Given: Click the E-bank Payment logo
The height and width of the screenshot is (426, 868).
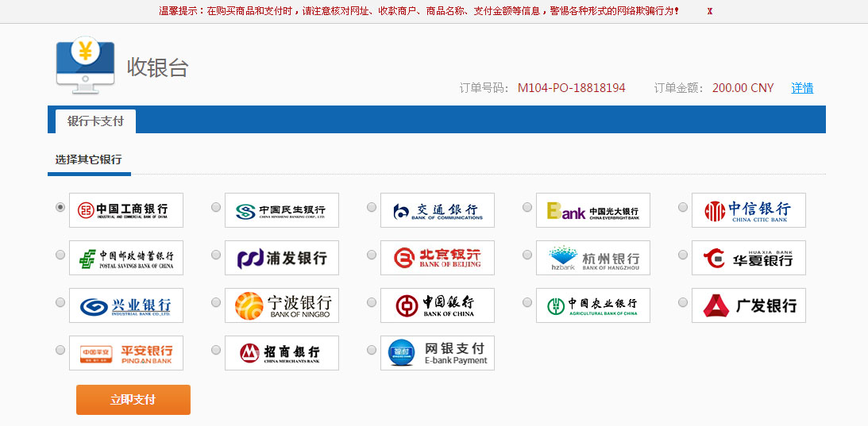Looking at the screenshot, I should (438, 353).
